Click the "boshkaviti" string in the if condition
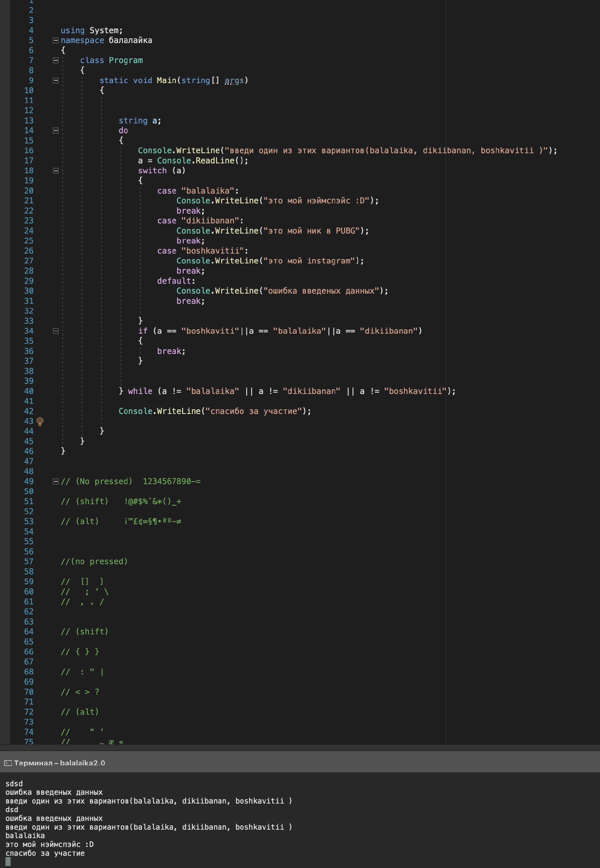 [x=210, y=331]
